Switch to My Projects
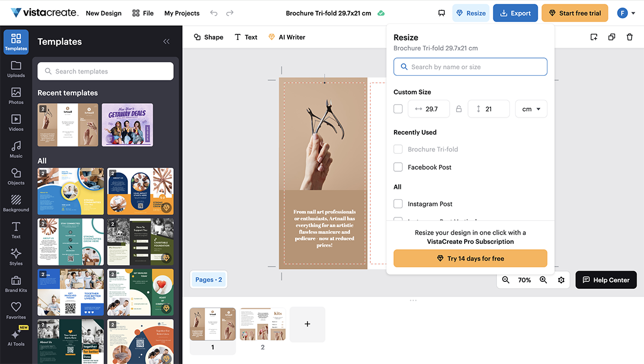The height and width of the screenshot is (364, 644). tap(181, 13)
